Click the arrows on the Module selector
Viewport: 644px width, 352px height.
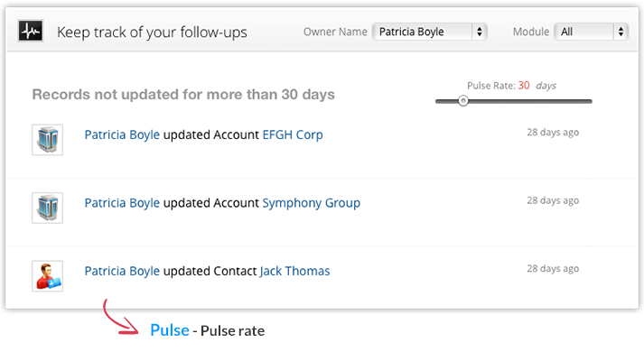tap(621, 32)
